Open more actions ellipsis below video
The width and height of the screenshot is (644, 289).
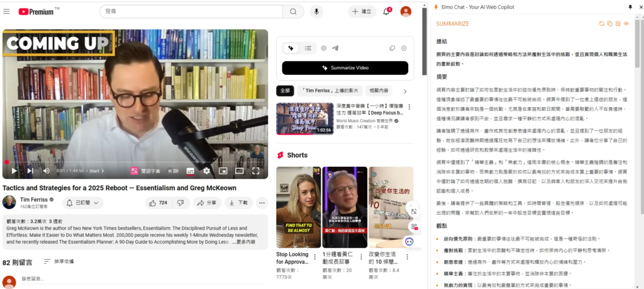pos(262,203)
